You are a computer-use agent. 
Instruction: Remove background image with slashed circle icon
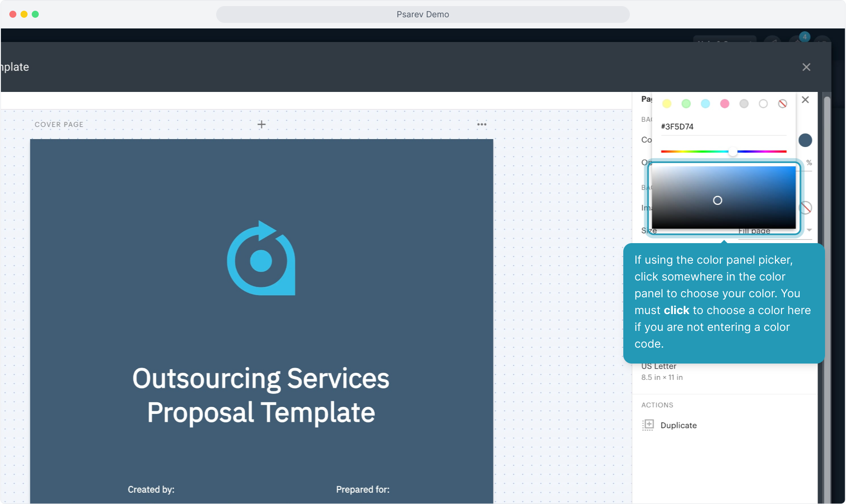[x=806, y=208]
